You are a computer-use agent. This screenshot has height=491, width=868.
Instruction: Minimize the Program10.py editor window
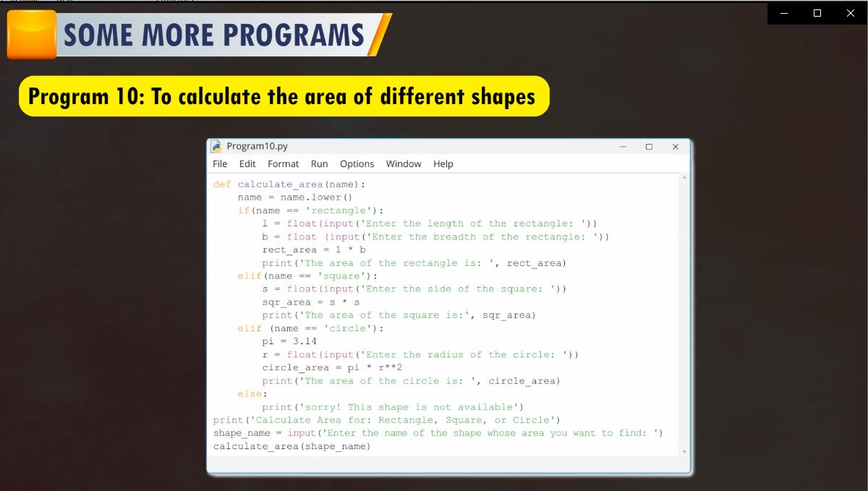623,147
